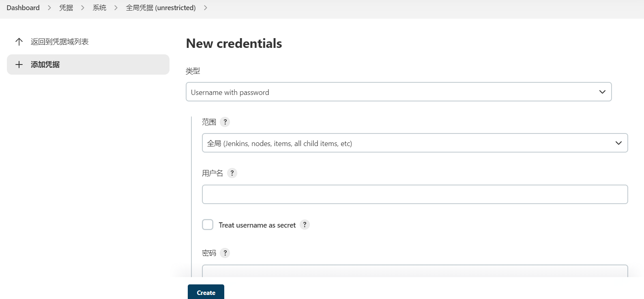Open the Dashboard breadcrumb link
The width and height of the screenshot is (644, 299).
pyautogui.click(x=23, y=8)
